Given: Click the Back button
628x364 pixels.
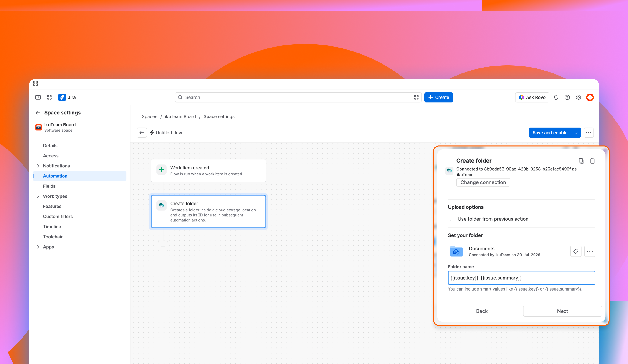Looking at the screenshot, I should pyautogui.click(x=482, y=311).
